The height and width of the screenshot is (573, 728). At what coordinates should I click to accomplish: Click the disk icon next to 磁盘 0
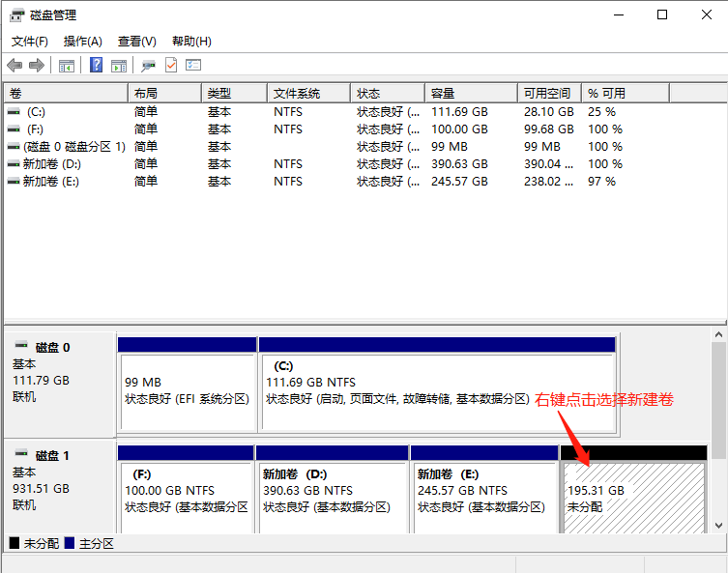point(21,345)
